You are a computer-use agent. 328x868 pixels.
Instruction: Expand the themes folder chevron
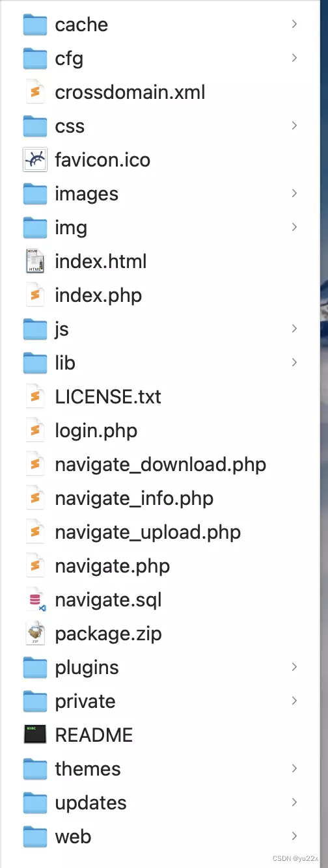click(x=294, y=768)
